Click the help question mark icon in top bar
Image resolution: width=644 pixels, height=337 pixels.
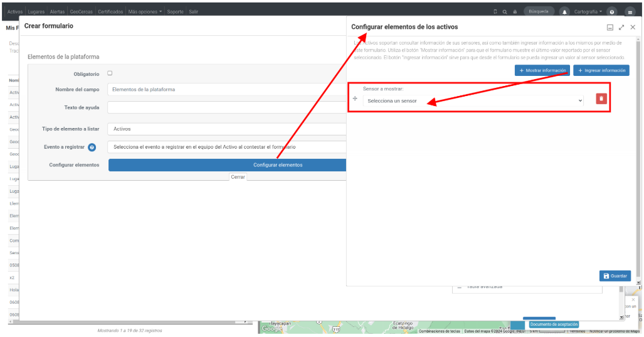pyautogui.click(x=612, y=12)
